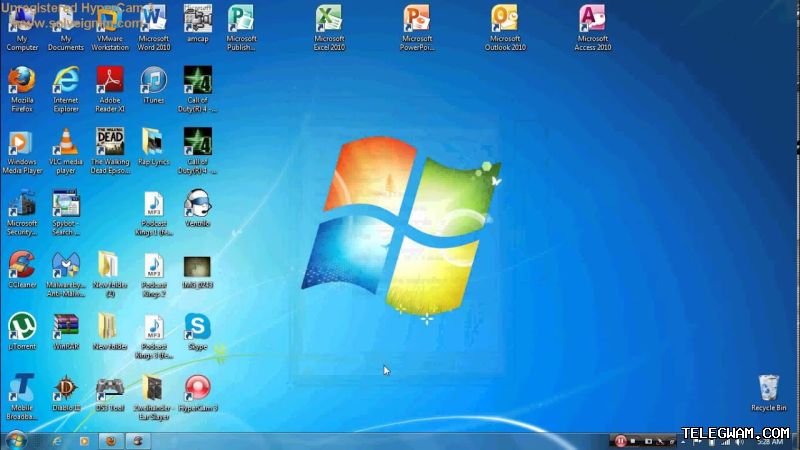Select the Podcast Kings 1 MP3 file
The width and height of the screenshot is (800, 450).
click(x=154, y=214)
